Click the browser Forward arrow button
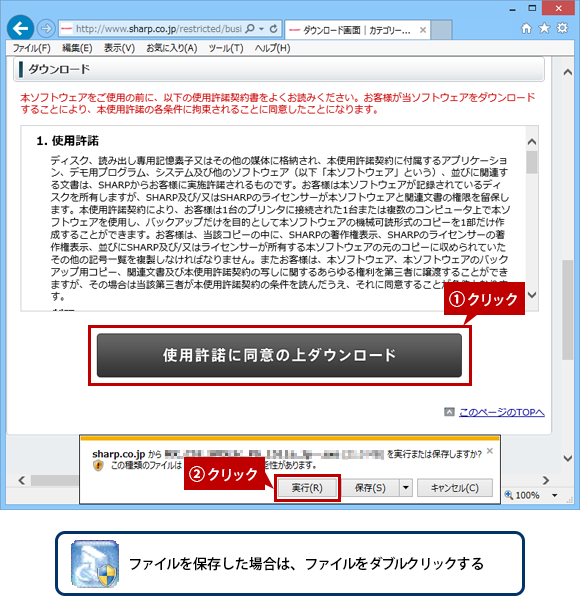This screenshot has width=580, height=600. pyautogui.click(x=46, y=29)
